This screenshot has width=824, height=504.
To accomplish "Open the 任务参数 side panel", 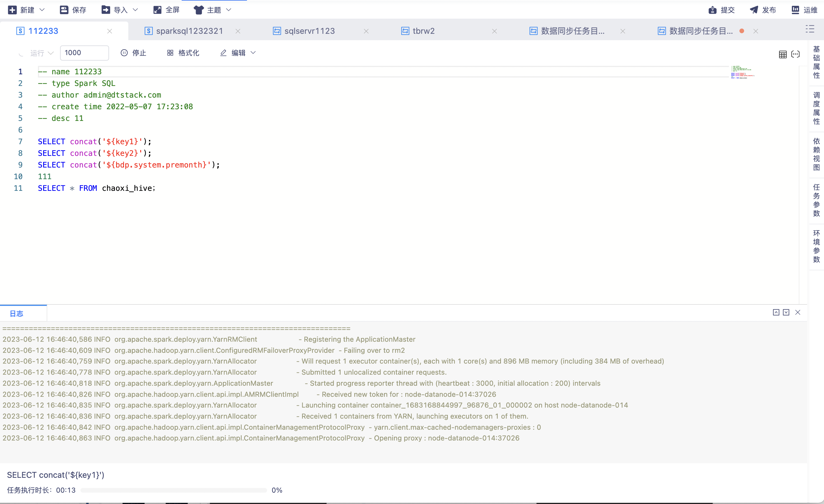I will 816,200.
